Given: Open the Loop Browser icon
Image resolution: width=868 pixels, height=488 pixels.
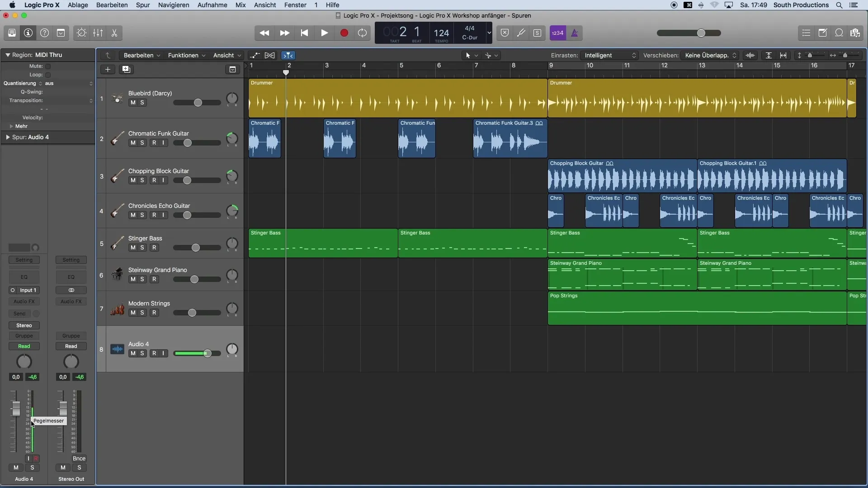Looking at the screenshot, I should (839, 33).
